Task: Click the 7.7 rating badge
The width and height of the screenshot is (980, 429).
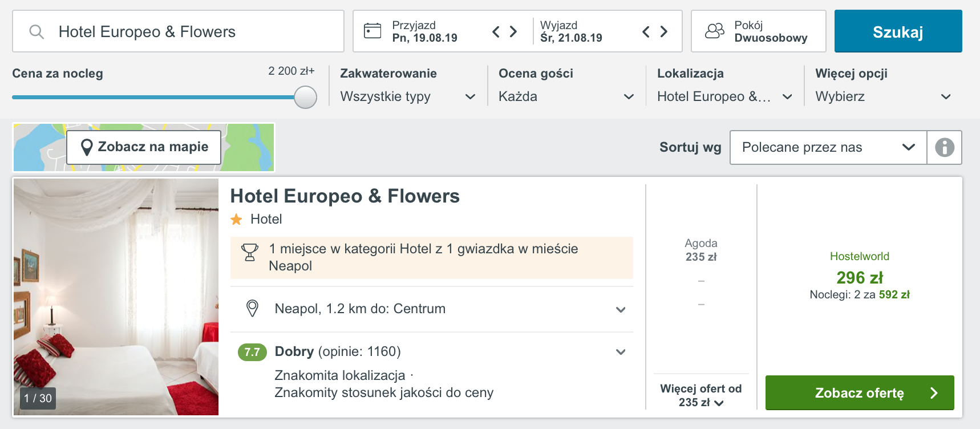Action: pos(252,352)
